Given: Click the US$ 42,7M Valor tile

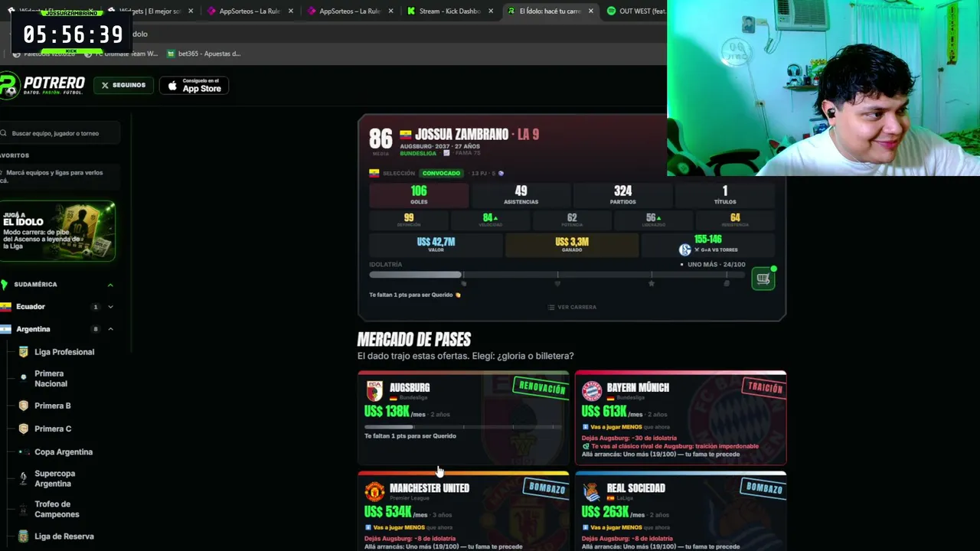Looking at the screenshot, I should click(436, 245).
